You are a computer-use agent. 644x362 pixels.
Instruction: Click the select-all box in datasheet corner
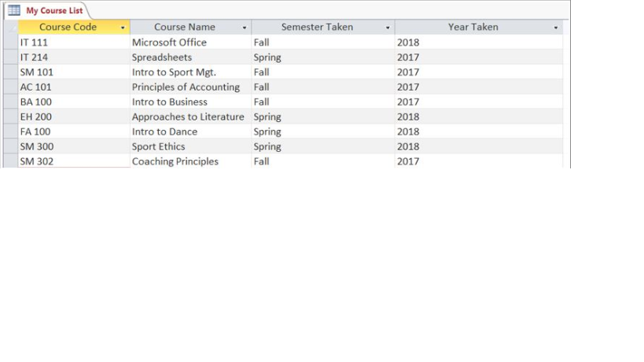click(10, 28)
